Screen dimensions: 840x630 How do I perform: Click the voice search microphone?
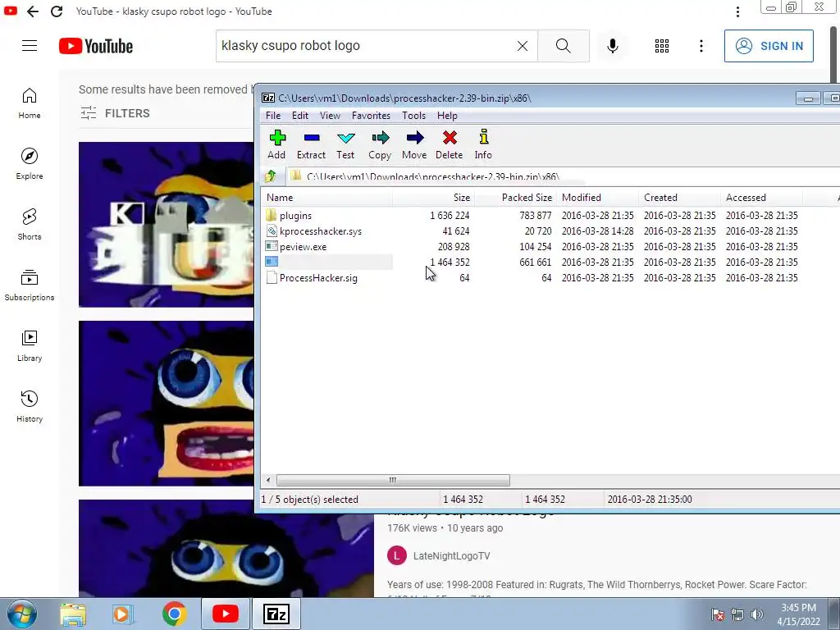pyautogui.click(x=612, y=46)
